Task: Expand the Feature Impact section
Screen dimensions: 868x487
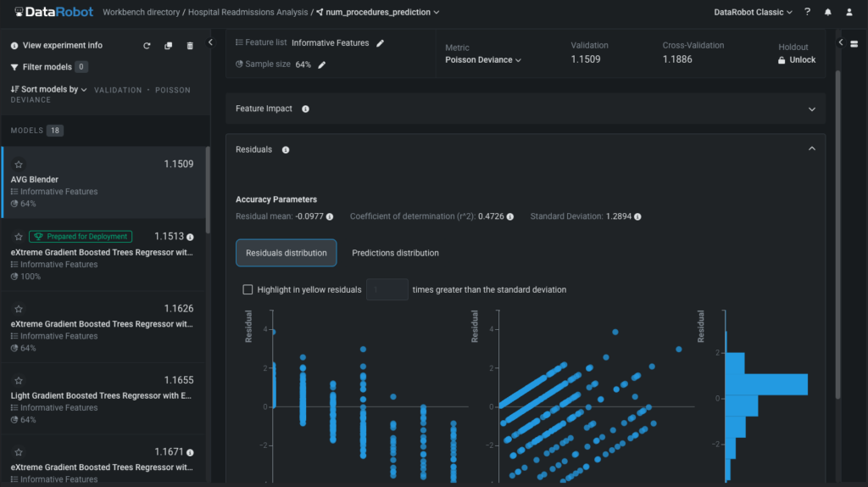Action: [x=811, y=109]
